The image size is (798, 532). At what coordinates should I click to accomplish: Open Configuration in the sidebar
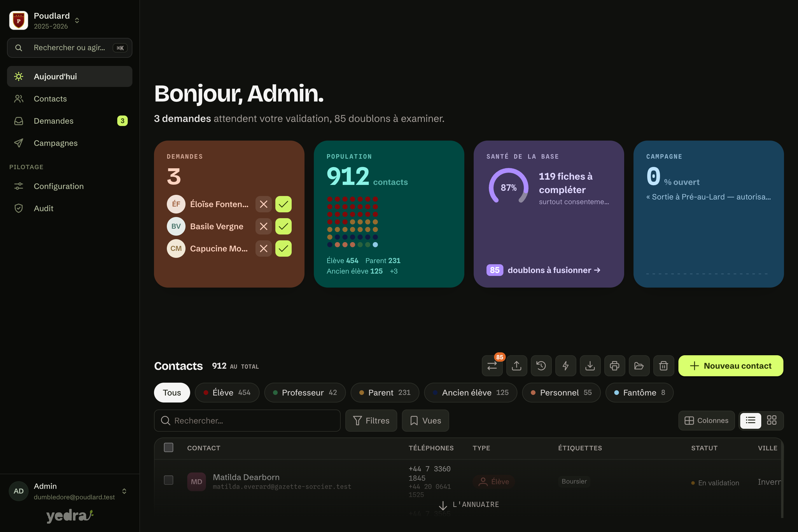click(69, 186)
